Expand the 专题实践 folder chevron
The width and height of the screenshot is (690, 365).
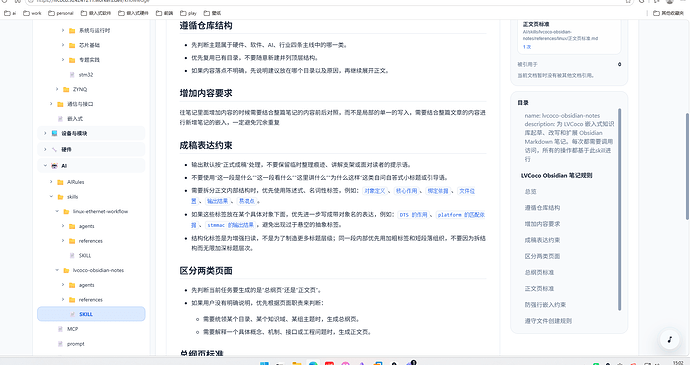coord(62,59)
